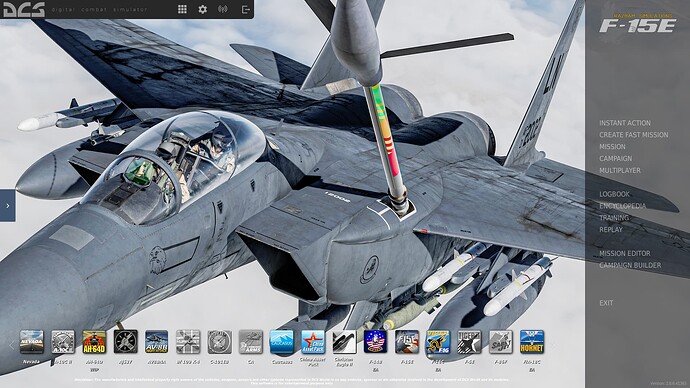690x388 pixels.
Task: Click the logout exit-arrow icon in top bar
Action: (x=246, y=9)
